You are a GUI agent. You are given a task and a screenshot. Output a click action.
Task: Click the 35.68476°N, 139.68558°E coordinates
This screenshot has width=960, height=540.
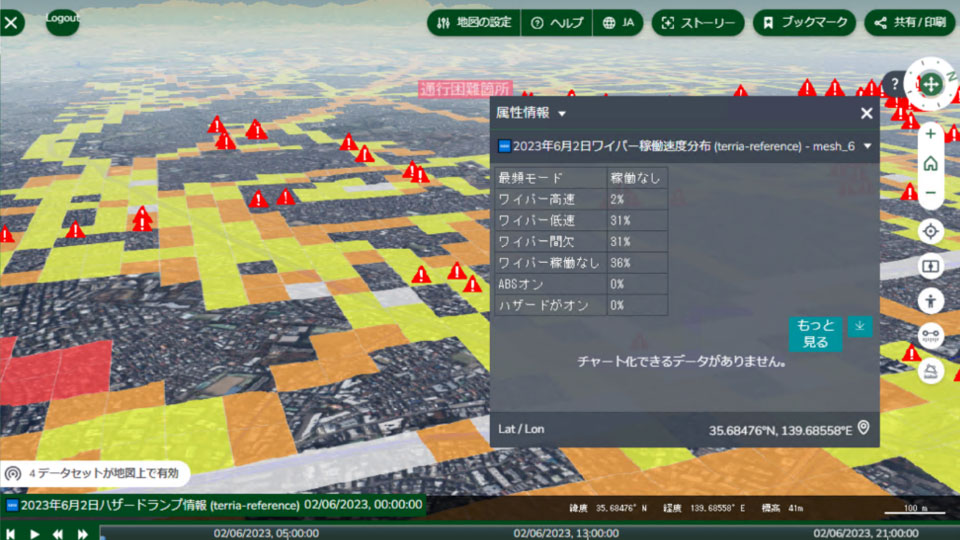click(x=781, y=430)
